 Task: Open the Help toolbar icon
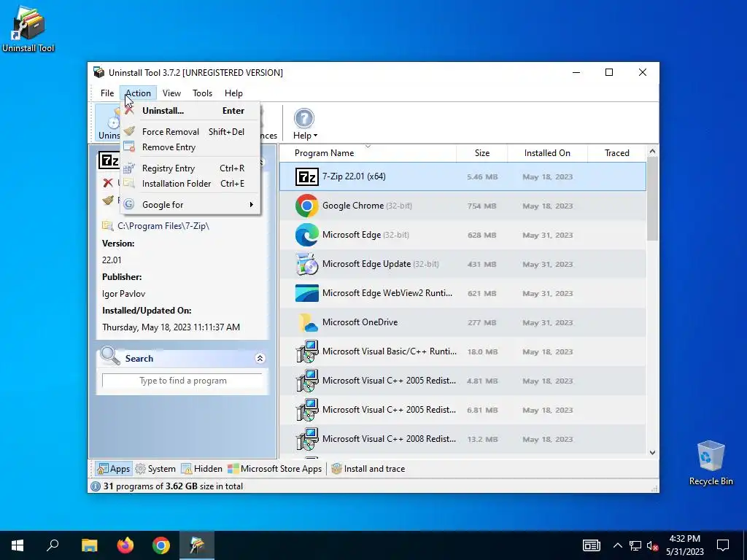304,119
